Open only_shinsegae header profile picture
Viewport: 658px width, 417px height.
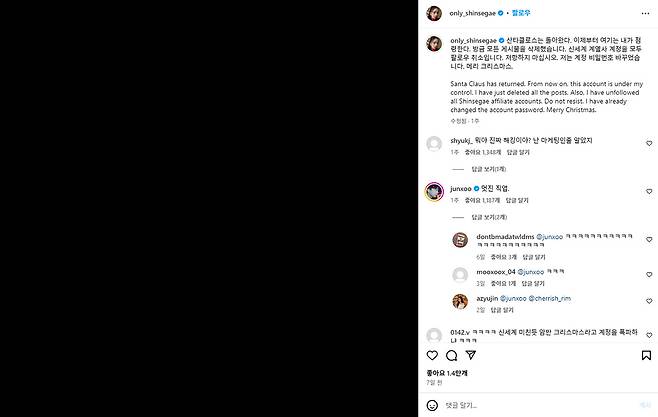click(x=434, y=13)
